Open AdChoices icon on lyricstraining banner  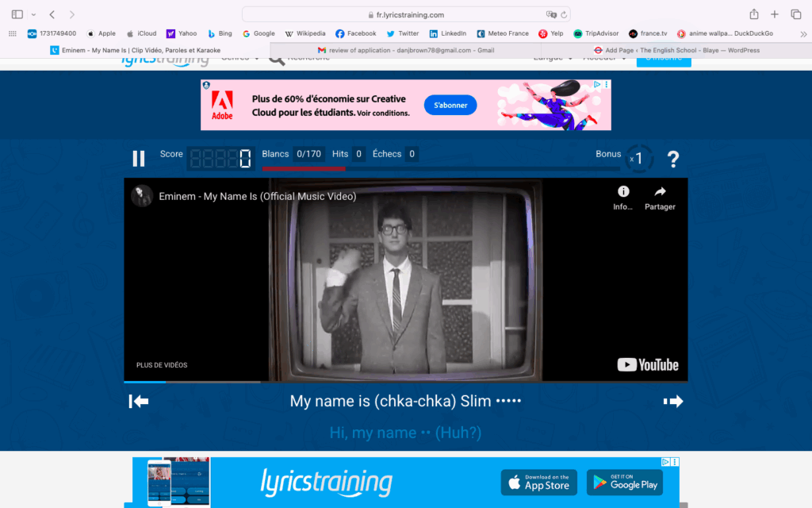click(665, 462)
